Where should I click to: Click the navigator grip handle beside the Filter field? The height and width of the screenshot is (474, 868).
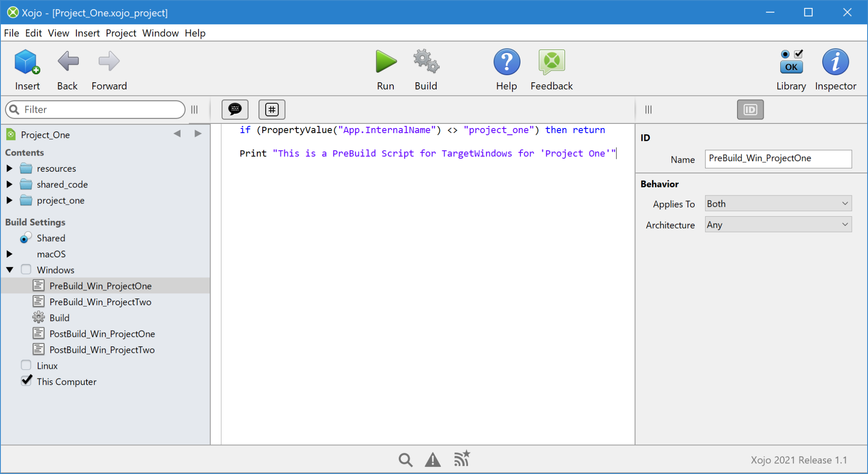195,110
